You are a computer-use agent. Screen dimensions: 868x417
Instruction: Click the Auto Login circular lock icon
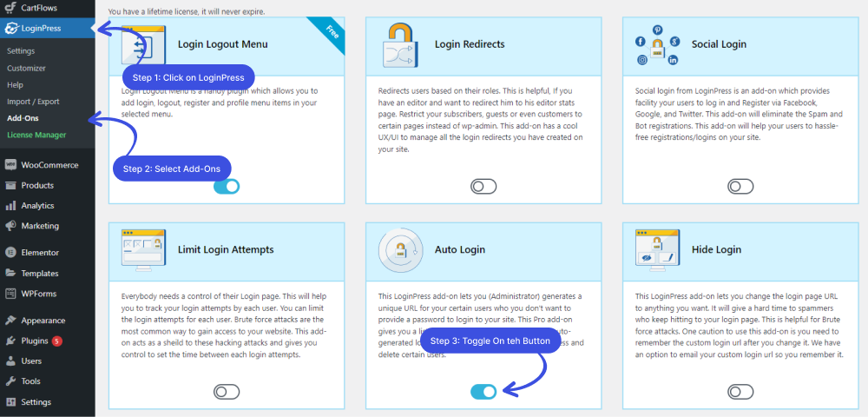pos(401,250)
